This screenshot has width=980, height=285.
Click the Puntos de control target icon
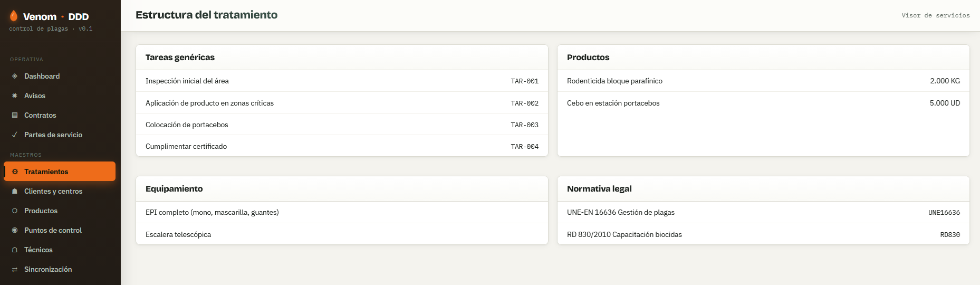point(15,230)
